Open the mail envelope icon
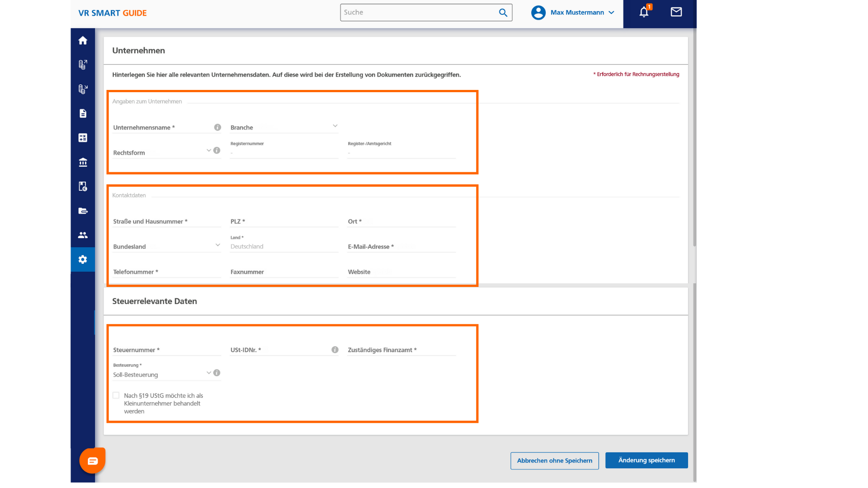The width and height of the screenshot is (868, 488). pyautogui.click(x=676, y=12)
